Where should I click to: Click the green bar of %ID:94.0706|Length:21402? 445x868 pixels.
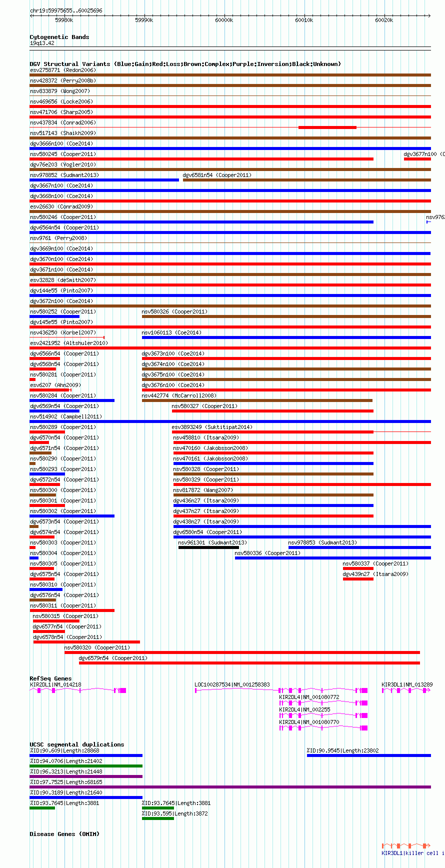point(86,766)
